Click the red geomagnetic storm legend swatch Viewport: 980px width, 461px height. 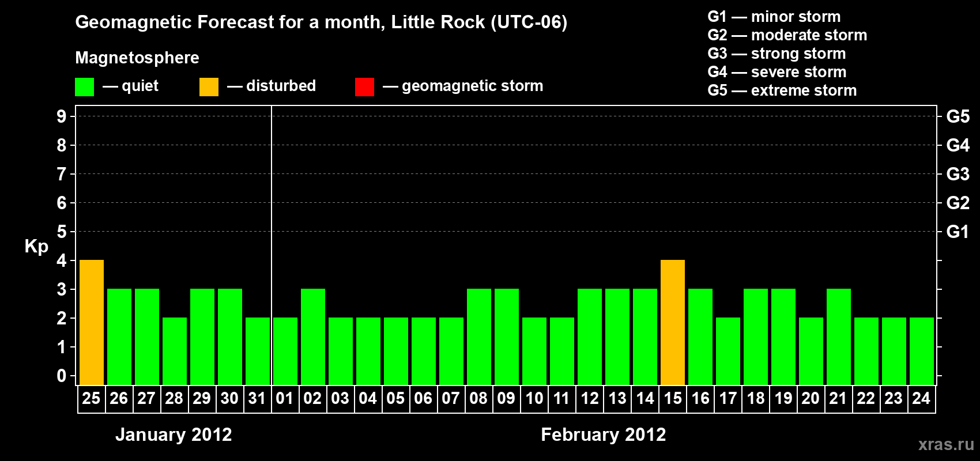364,87
